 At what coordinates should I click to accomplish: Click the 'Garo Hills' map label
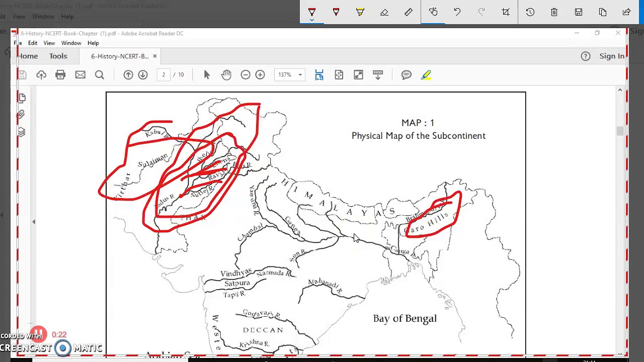click(x=427, y=224)
